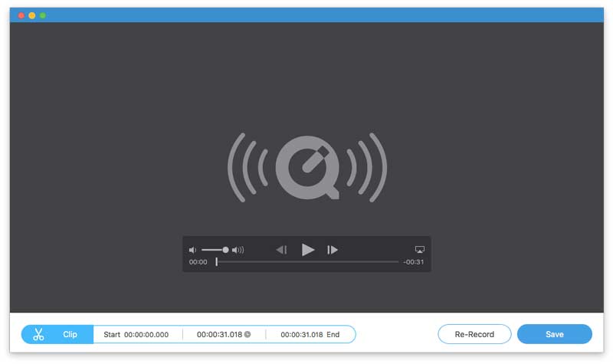The height and width of the screenshot is (364, 613).
Task: Click the scissors Clip icon
Action: 39,335
